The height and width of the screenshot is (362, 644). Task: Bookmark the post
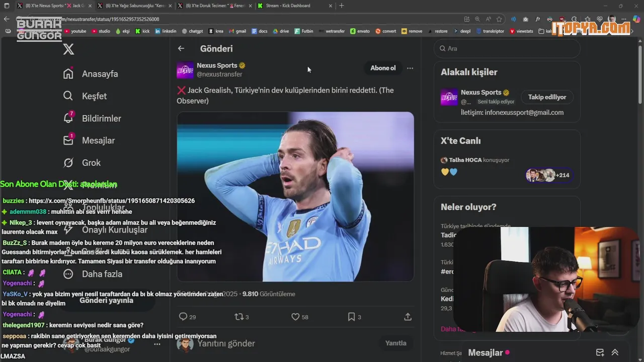[x=352, y=317]
